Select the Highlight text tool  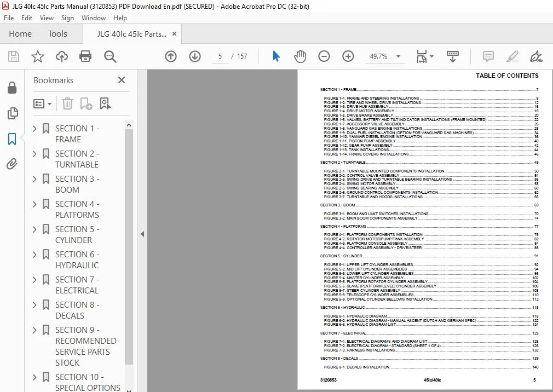[x=512, y=56]
